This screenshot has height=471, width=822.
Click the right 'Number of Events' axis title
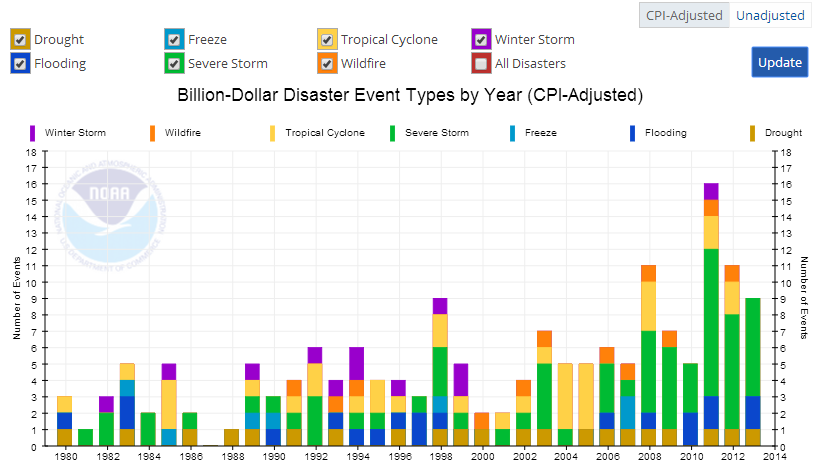pyautogui.click(x=804, y=298)
